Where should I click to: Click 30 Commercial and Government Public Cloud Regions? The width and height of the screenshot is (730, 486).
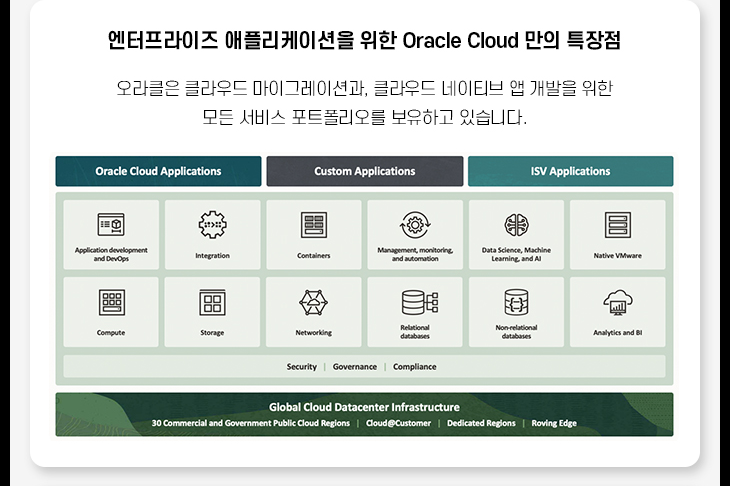coord(250,423)
